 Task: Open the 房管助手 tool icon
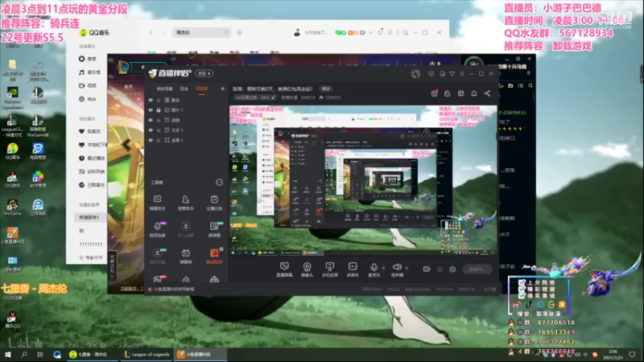click(x=186, y=203)
